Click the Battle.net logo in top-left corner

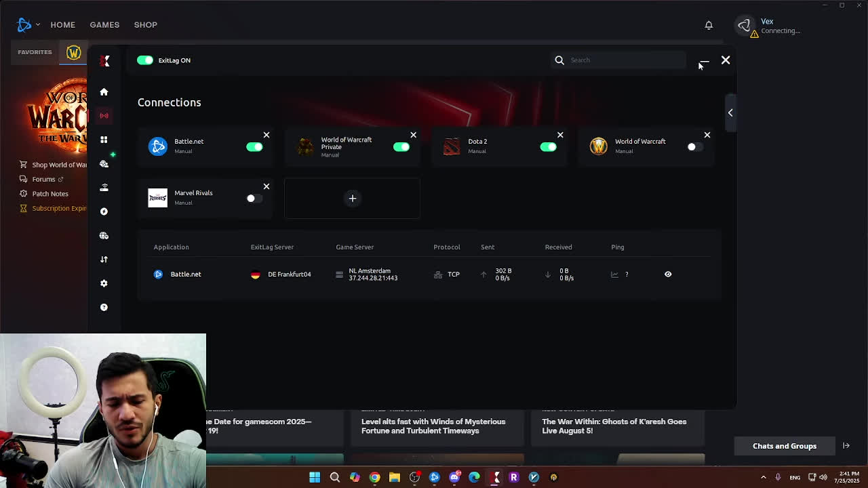point(24,24)
